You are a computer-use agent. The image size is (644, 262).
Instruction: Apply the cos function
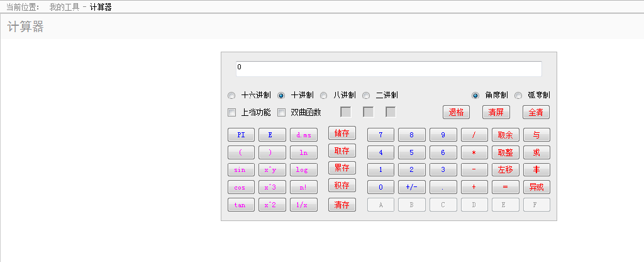coord(241,187)
